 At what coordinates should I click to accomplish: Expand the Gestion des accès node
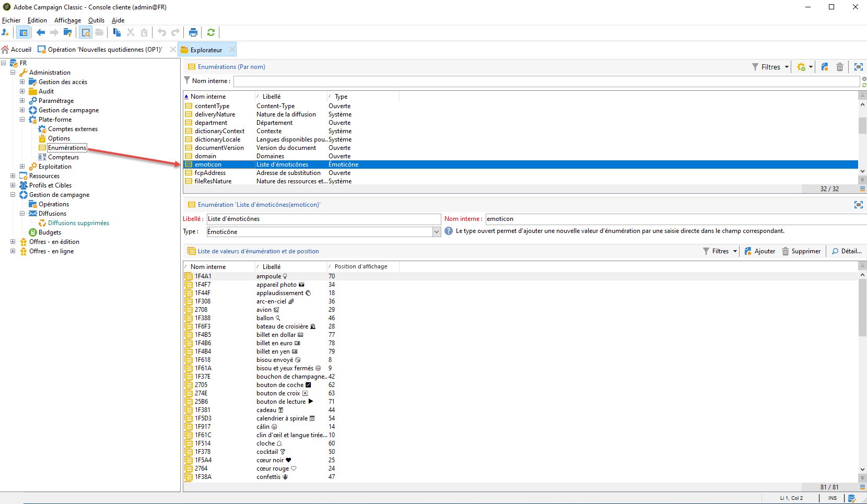tap(22, 82)
